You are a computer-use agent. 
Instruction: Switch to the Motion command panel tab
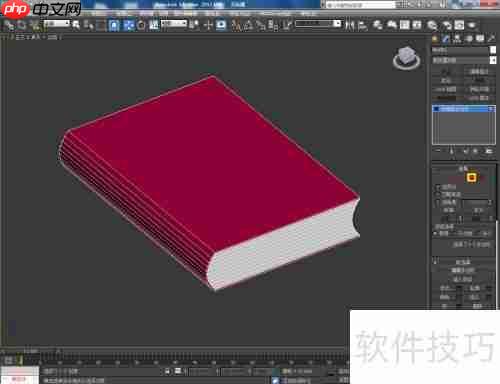[469, 39]
